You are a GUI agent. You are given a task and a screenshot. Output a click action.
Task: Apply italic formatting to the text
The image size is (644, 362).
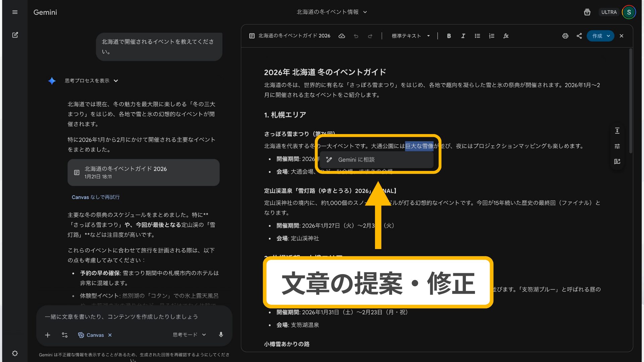coord(463,36)
